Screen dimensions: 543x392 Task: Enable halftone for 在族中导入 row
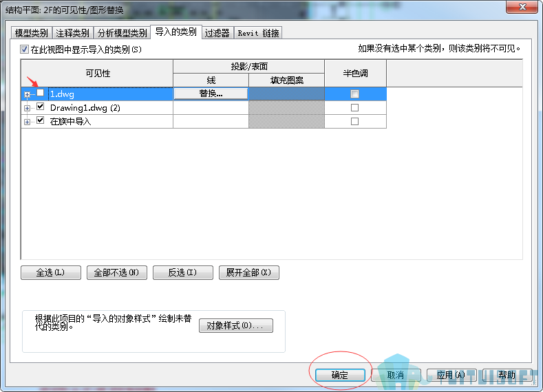[x=354, y=122]
